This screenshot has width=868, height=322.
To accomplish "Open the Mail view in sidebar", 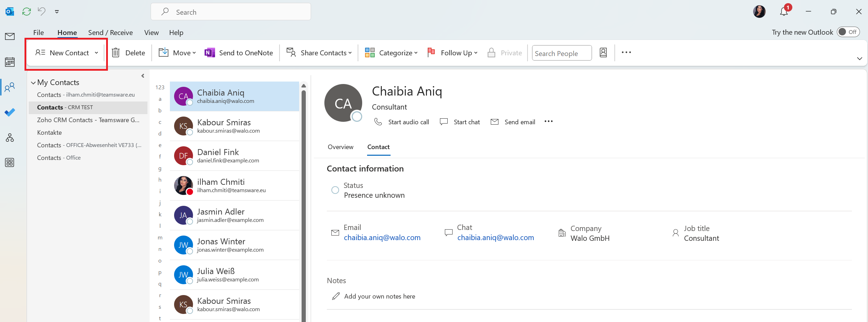I will (x=10, y=36).
